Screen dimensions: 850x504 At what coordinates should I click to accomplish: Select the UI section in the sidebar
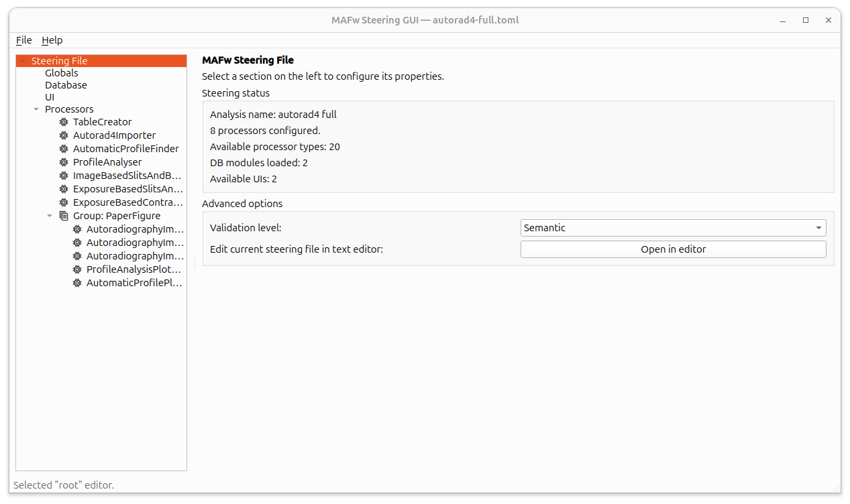pos(50,97)
